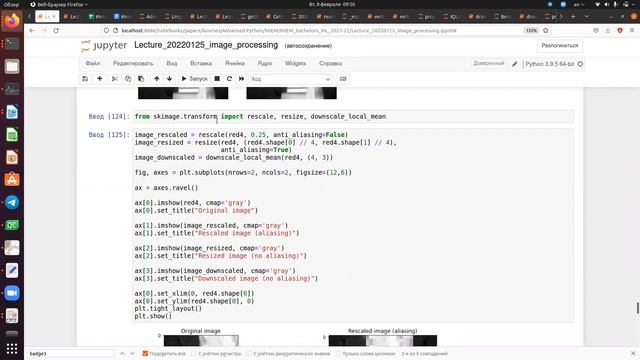Click the Jupyter logo
640x360 pixels.
tap(104, 45)
